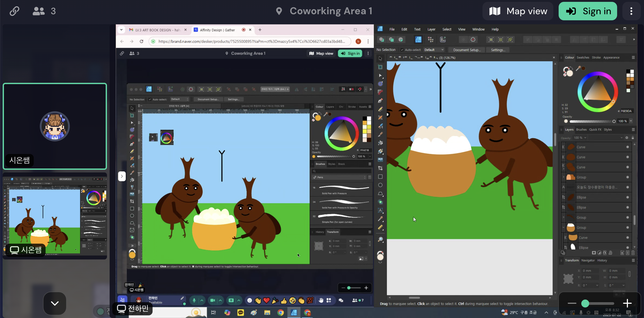Toggle the camera in Gather toolbar
Screen dimensions: 644x318
pos(213,300)
